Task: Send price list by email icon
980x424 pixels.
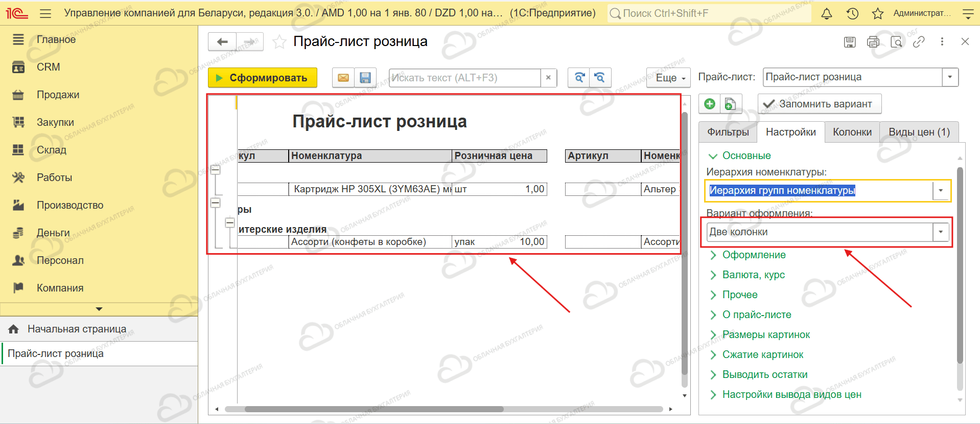Action: click(343, 78)
